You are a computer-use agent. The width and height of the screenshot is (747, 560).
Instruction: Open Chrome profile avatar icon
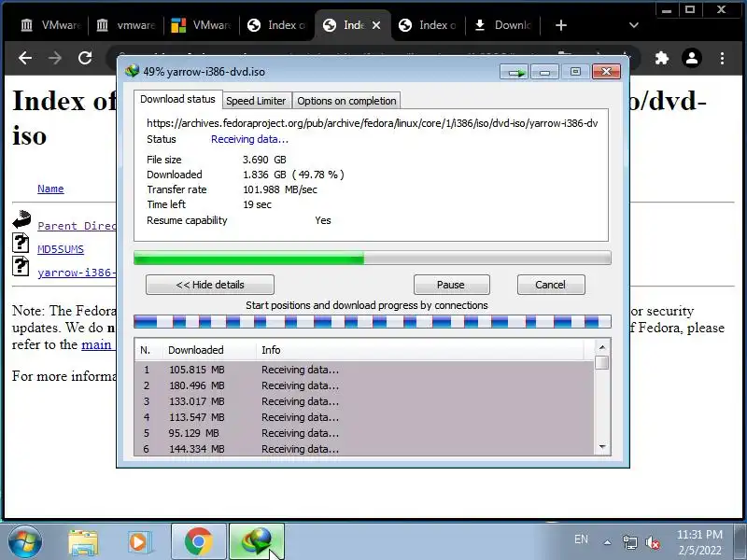pos(692,58)
